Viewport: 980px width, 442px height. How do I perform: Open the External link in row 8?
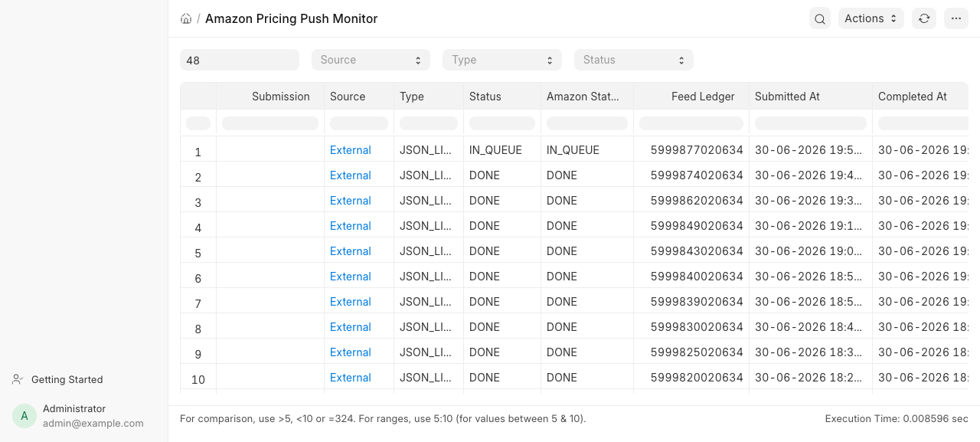351,327
